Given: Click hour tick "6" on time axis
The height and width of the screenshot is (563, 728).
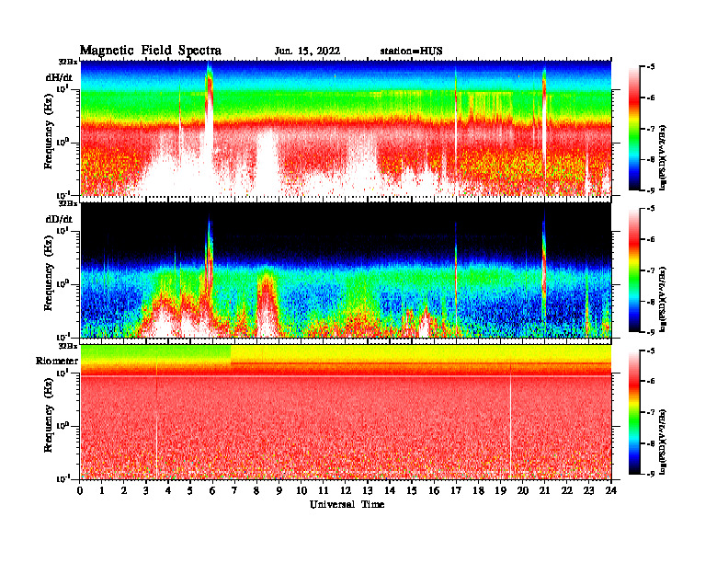Looking at the screenshot, I should [x=212, y=491].
